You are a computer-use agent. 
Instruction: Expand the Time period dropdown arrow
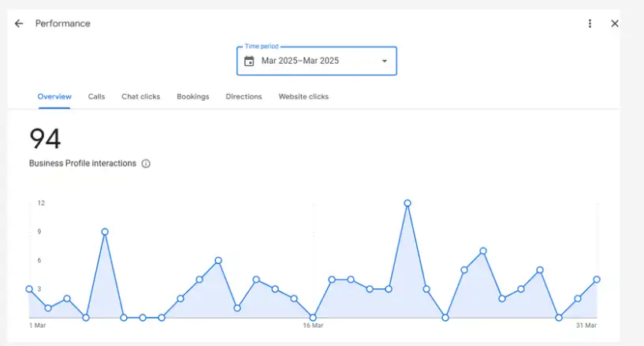pyautogui.click(x=385, y=61)
